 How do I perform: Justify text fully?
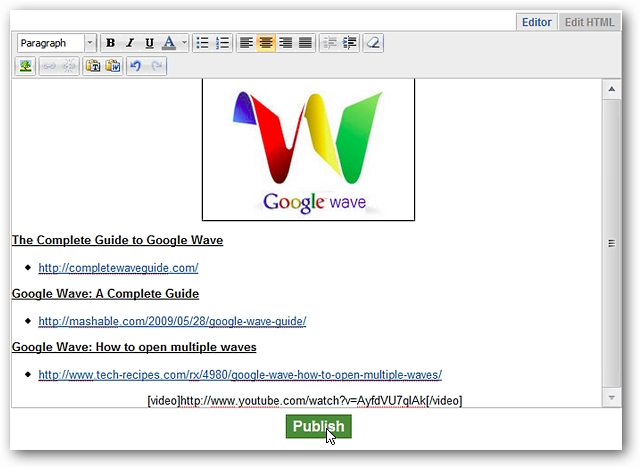[x=305, y=43]
